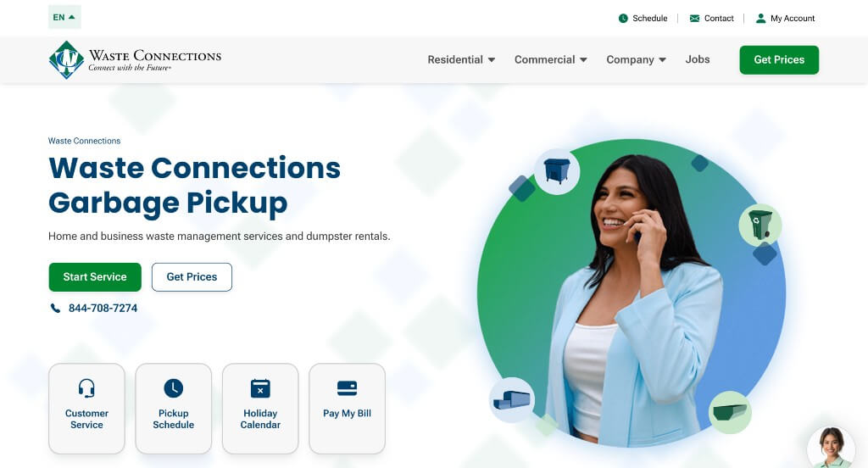Viewport: 868px width, 468px height.
Task: Click the green recycling bin icon bubble
Action: click(760, 225)
